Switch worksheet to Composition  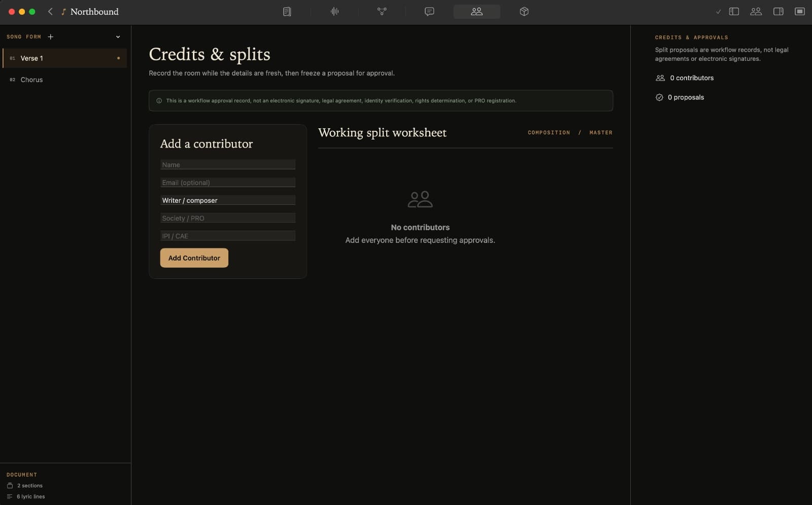pos(549,132)
